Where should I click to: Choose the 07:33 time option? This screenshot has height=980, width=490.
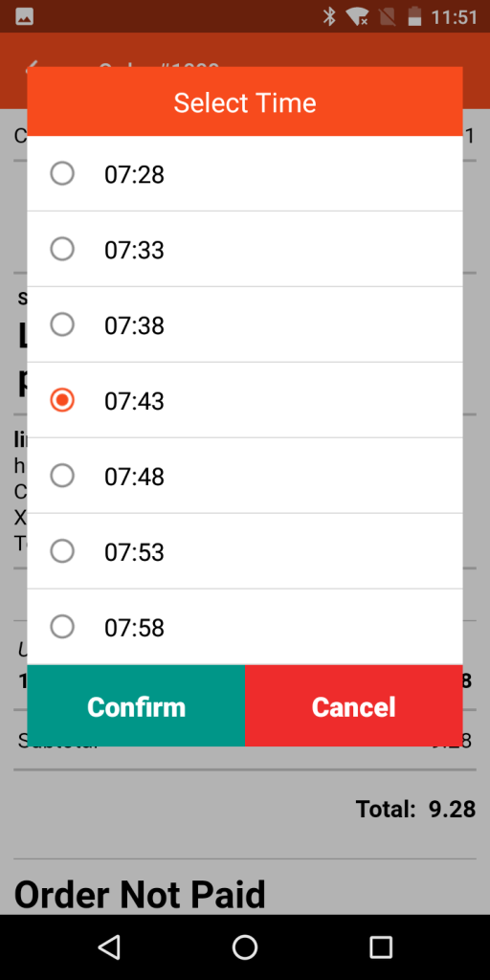coord(245,249)
